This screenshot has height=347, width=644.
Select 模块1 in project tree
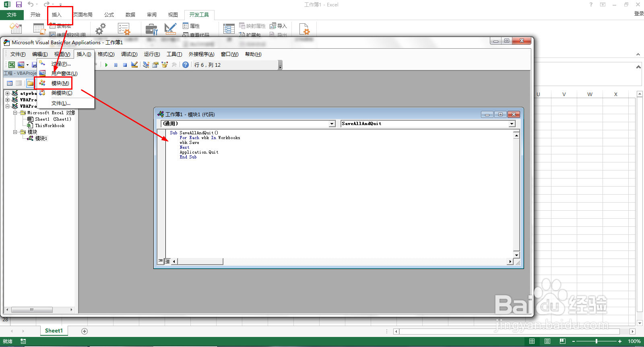(x=41, y=138)
